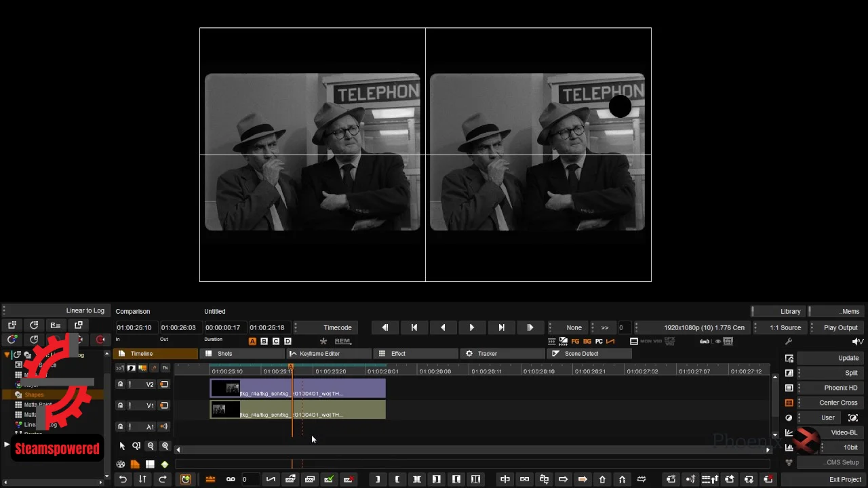The height and width of the screenshot is (488, 868).
Task: Switch to the Timeline tab
Action: click(155, 354)
